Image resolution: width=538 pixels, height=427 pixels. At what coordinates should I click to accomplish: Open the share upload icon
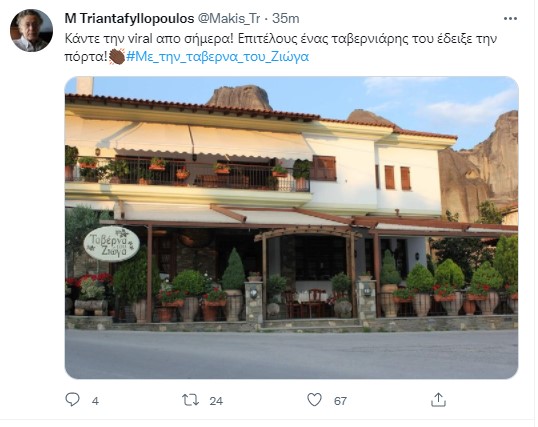click(438, 400)
